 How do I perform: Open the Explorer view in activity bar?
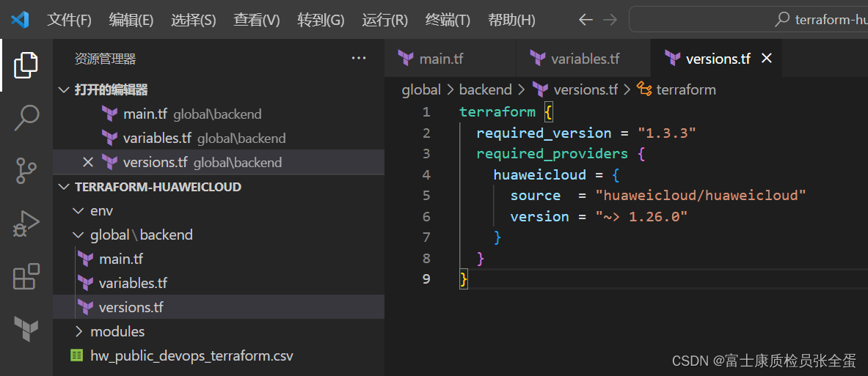26,65
